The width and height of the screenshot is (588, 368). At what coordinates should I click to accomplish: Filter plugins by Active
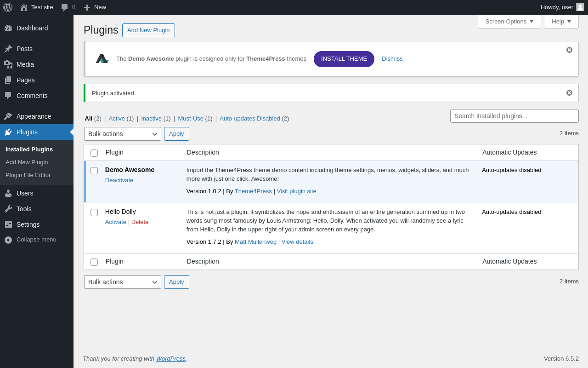point(117,118)
